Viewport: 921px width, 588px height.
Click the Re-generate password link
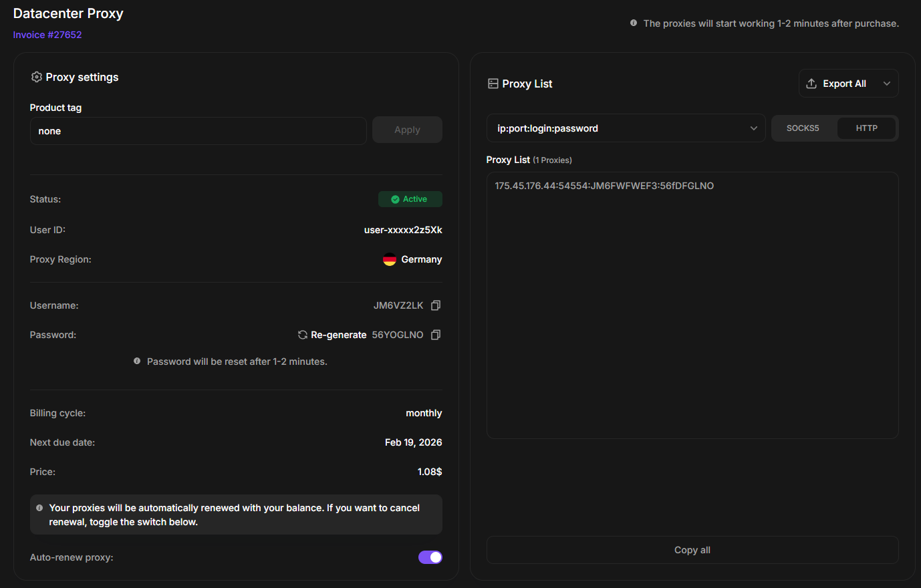pyautogui.click(x=338, y=335)
